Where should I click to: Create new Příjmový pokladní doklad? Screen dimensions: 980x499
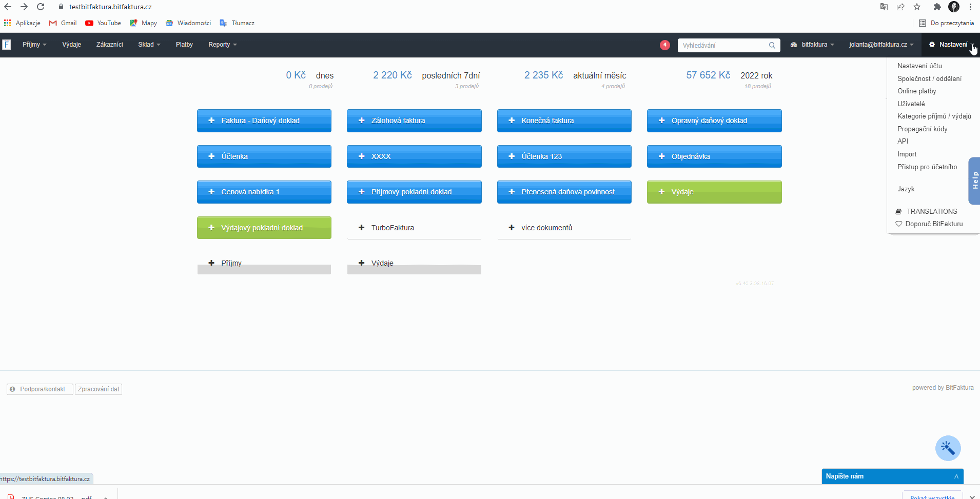click(x=414, y=192)
